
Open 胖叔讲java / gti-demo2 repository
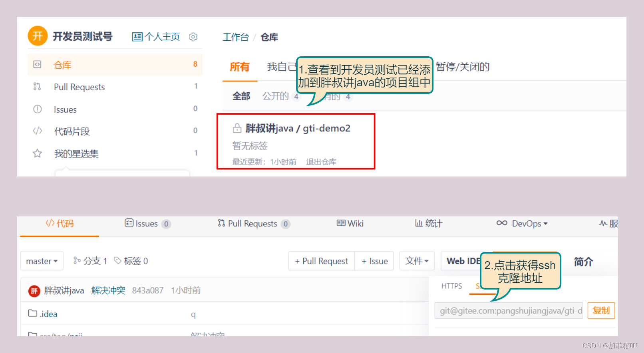[x=298, y=128]
